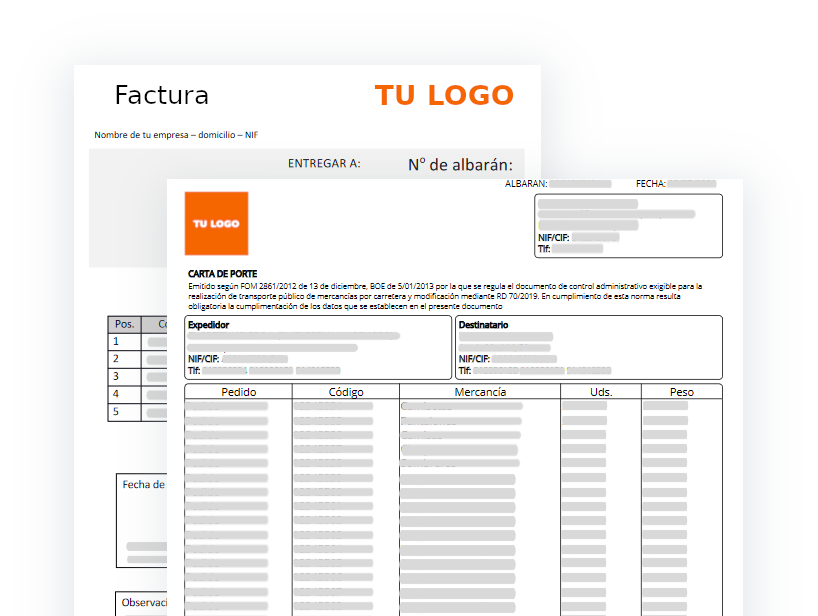
Task: Click the Nº de albarán: label
Action: [x=460, y=165]
